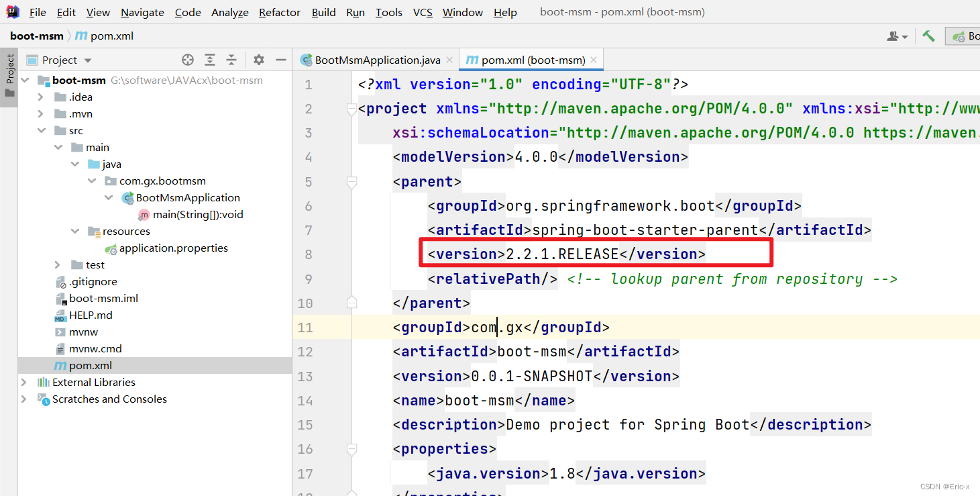Open the Refactor menu

[x=280, y=12]
